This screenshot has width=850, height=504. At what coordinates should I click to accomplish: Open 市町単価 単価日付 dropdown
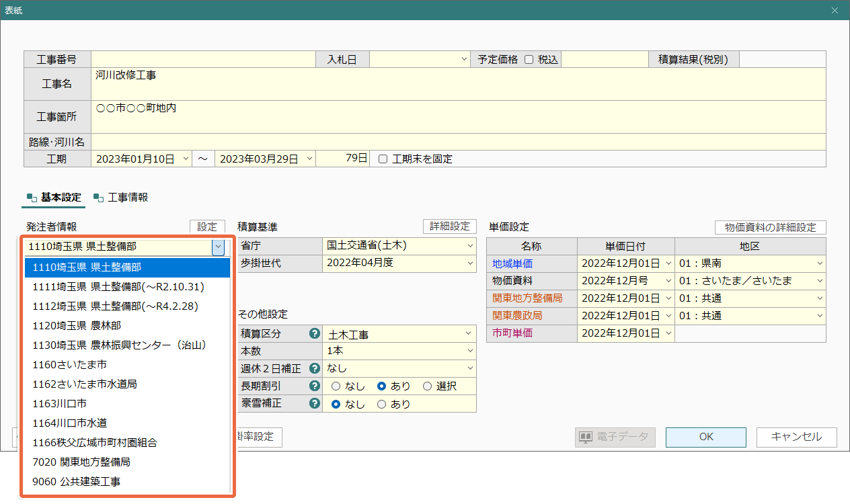tap(668, 333)
